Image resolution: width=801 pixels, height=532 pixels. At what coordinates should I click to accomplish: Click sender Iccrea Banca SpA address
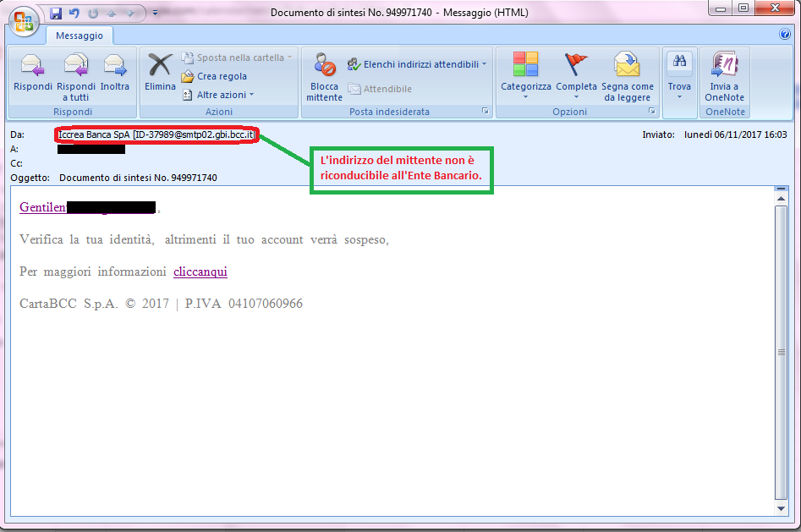(156, 135)
